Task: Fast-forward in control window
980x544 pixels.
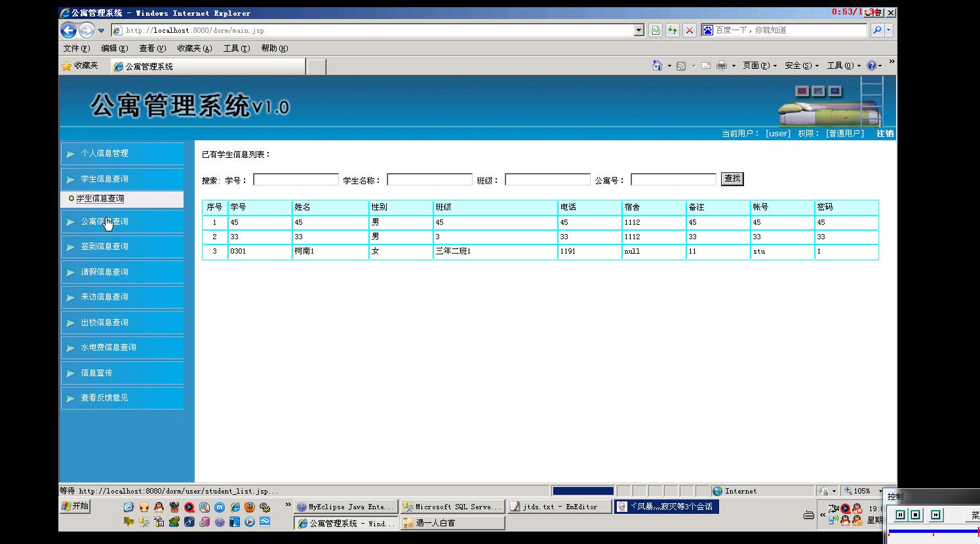Action: [936, 515]
